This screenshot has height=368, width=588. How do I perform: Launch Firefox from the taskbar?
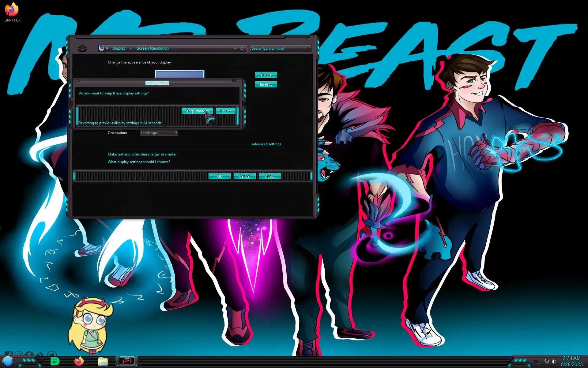[x=79, y=361]
